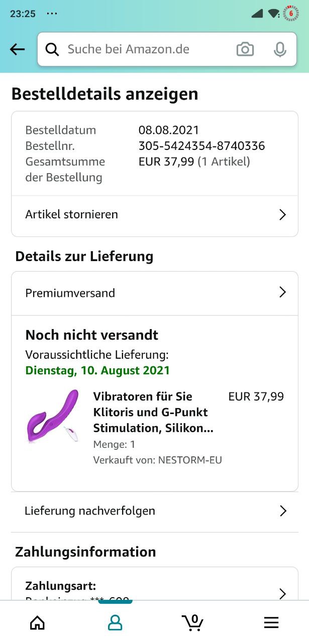Tap the microphone voice search icon
This screenshot has width=309, height=644.
tap(280, 49)
